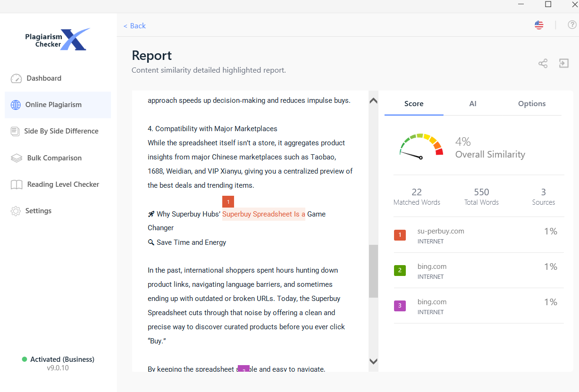The height and width of the screenshot is (392, 579).
Task: Open Reading Level Checker menu item
Action: 58,184
